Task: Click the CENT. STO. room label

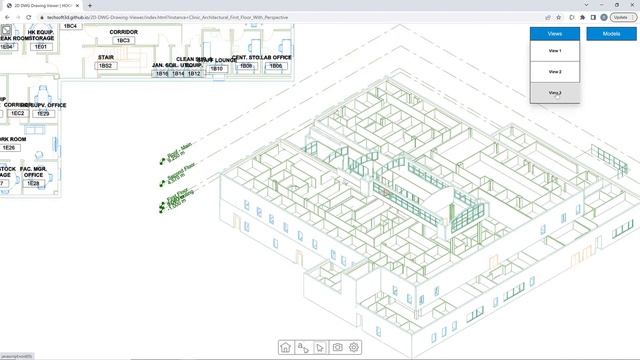Action: [x=246, y=58]
